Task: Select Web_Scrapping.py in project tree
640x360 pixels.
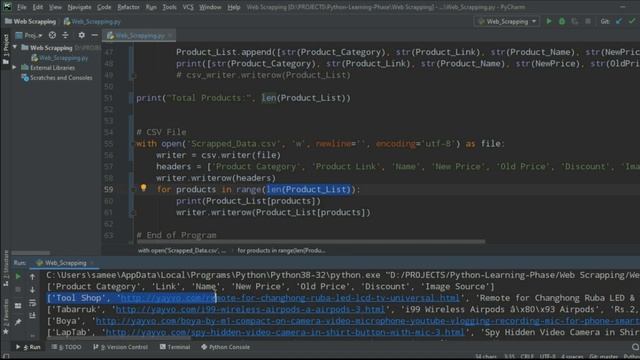Action: tap(60, 58)
